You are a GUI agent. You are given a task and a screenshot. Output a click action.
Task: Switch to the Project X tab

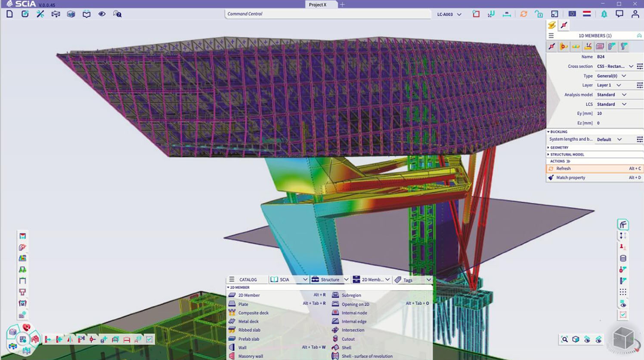click(318, 4)
